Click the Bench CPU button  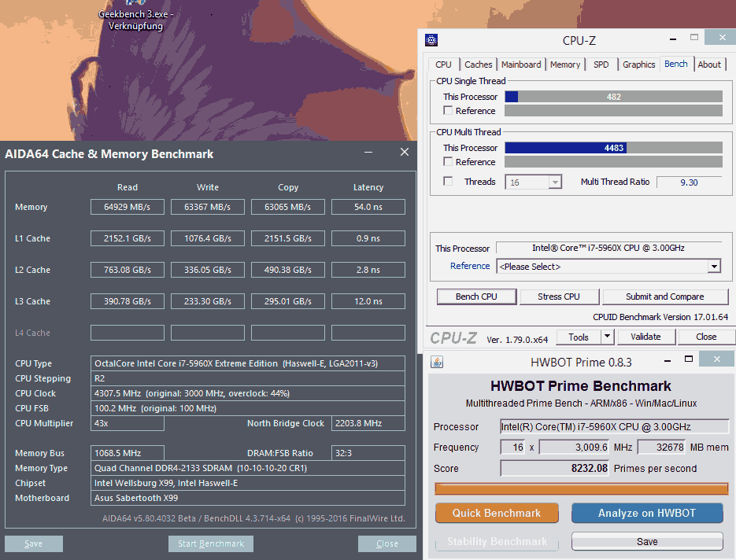coord(476,297)
